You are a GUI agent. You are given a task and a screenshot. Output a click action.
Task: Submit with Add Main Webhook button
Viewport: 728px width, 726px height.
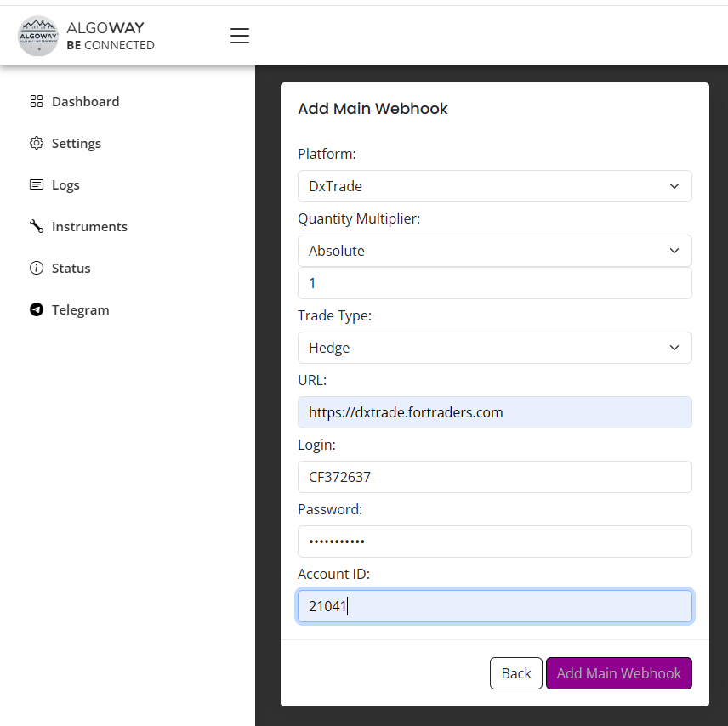619,673
